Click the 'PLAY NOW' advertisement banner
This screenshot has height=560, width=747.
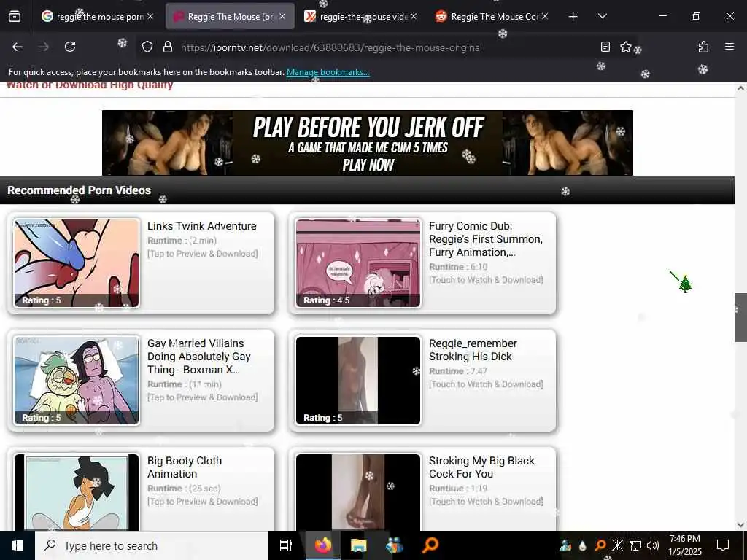point(368,143)
